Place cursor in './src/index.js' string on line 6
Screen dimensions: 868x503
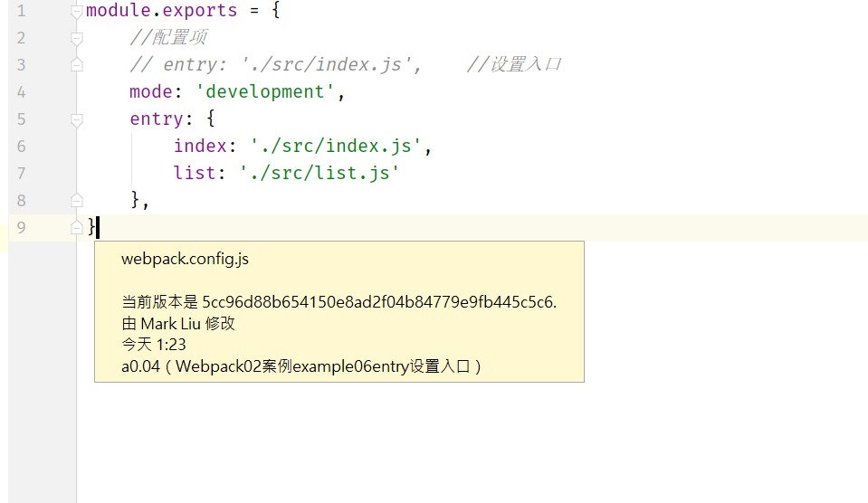coord(335,146)
